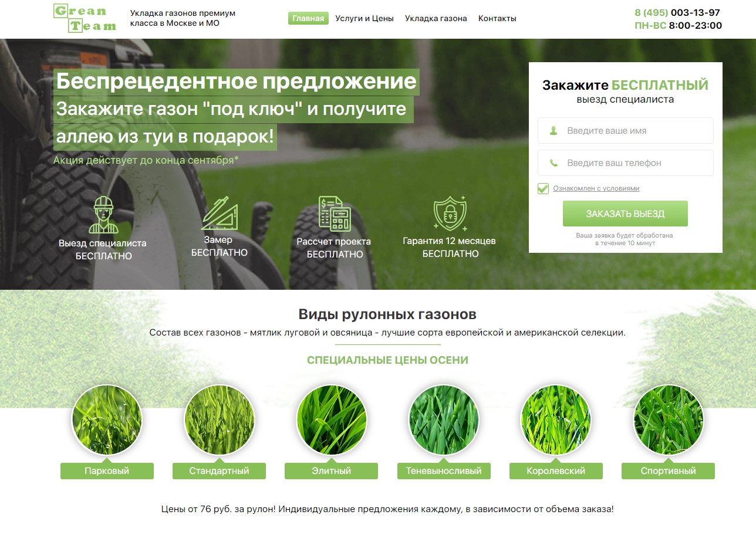The image size is (756, 535).
Task: Click the worker icon above Выезд специалиста
Action: click(x=103, y=215)
